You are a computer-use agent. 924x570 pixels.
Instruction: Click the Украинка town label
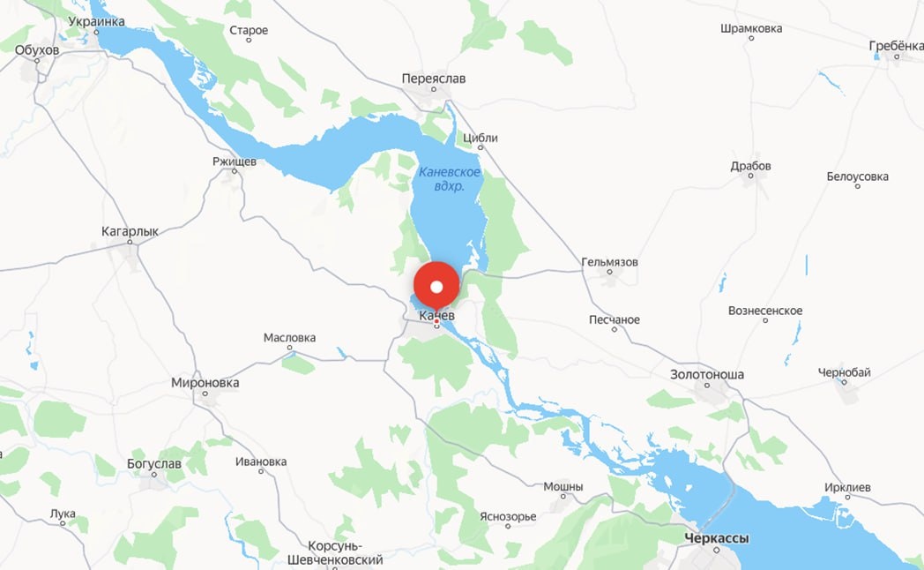tap(97, 22)
